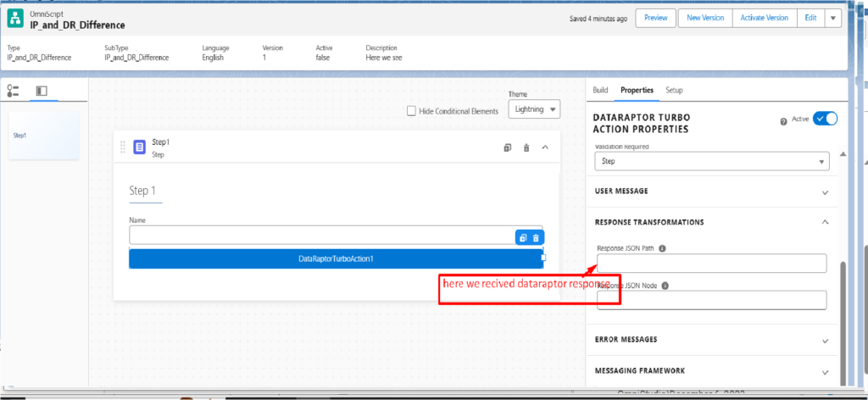The height and width of the screenshot is (400, 868).
Task: Collapse Step1 with its chevron up
Action: point(545,147)
